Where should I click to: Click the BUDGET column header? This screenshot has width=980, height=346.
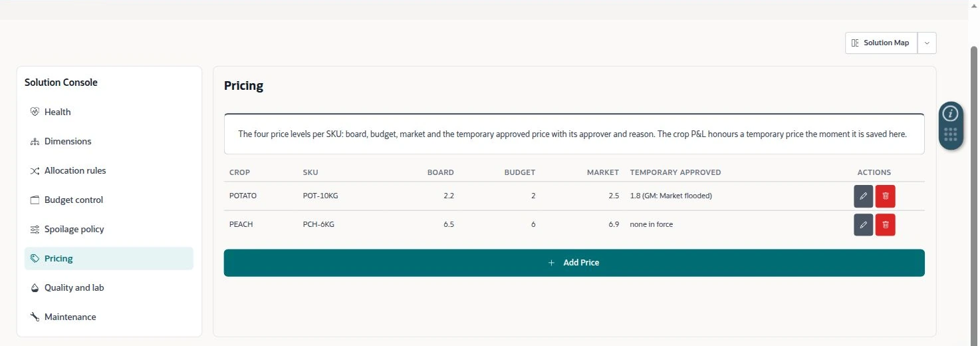point(520,172)
